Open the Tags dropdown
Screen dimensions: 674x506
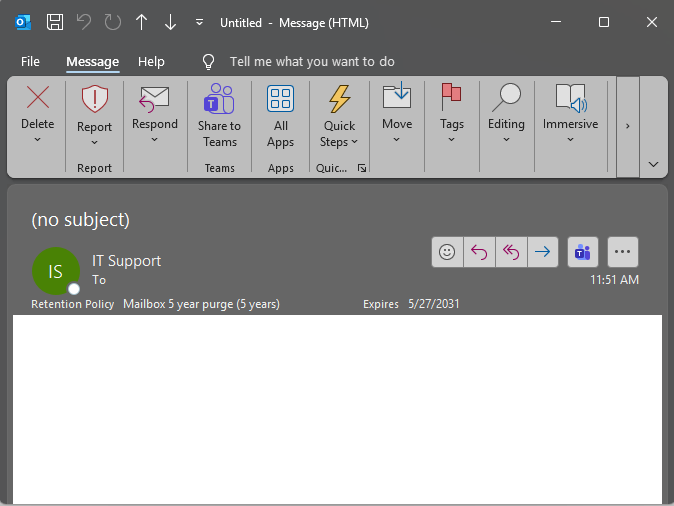pyautogui.click(x=452, y=140)
